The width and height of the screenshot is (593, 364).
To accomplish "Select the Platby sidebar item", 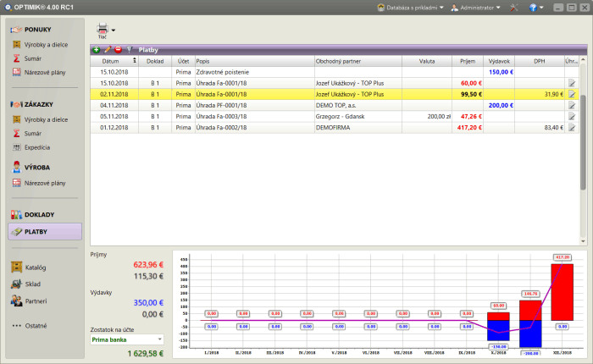I will [x=45, y=232].
